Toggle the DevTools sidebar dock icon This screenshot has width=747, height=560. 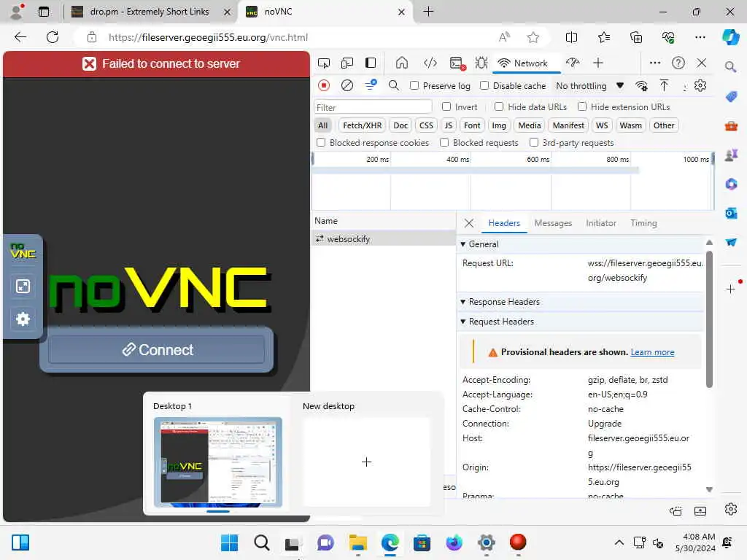click(x=371, y=63)
